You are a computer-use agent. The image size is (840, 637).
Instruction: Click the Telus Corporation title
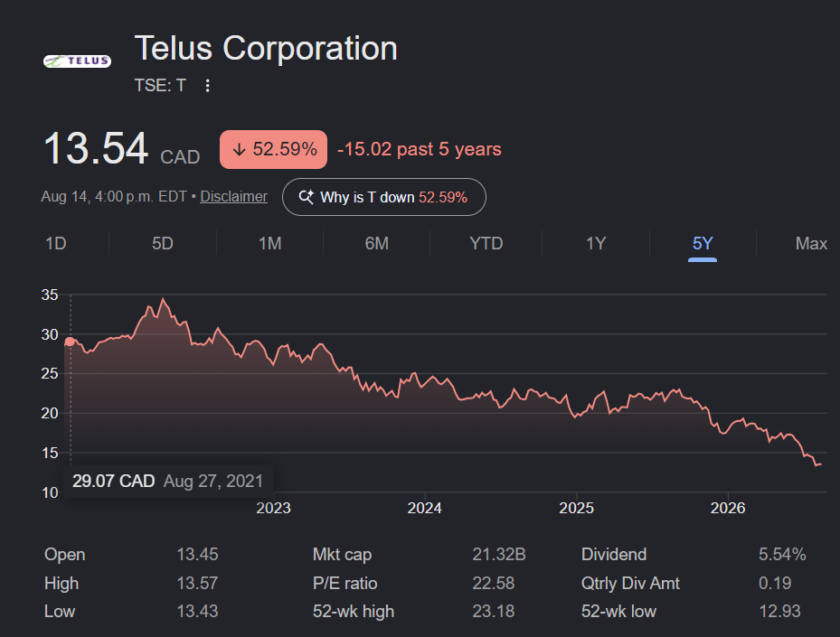266,48
